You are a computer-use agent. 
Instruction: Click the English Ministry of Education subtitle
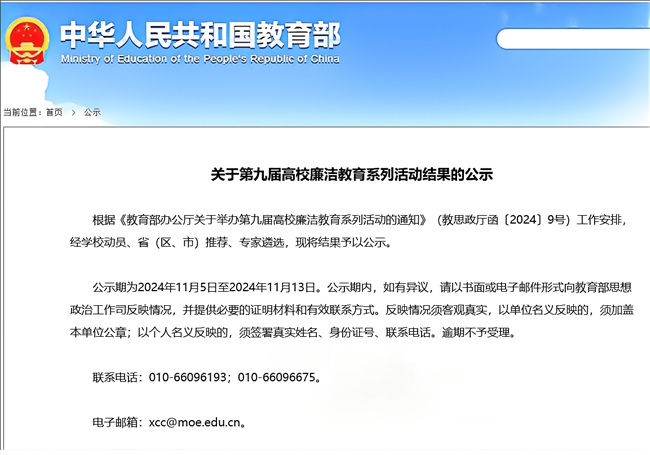pos(200,59)
